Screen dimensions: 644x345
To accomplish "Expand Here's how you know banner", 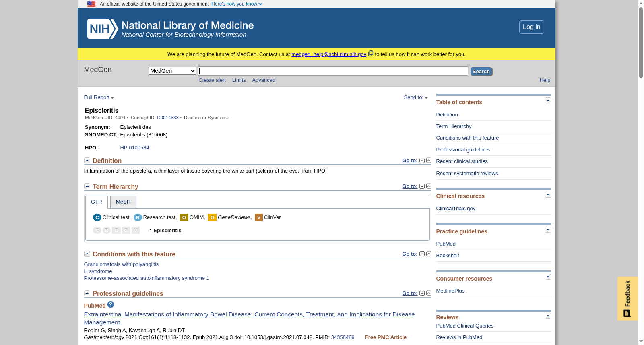I will coord(237,4).
